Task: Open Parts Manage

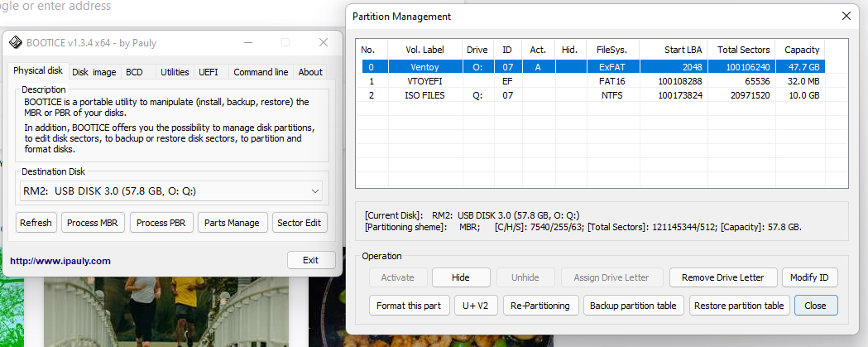Action: [x=232, y=223]
